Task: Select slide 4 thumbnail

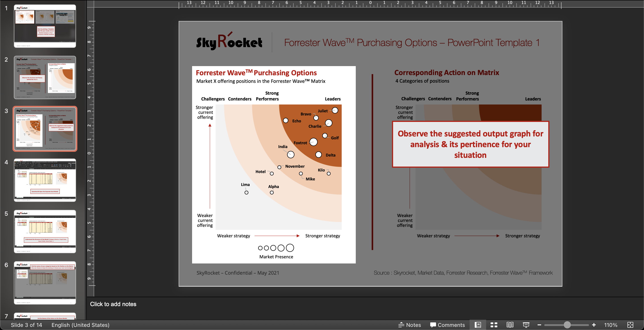Action: click(x=45, y=180)
